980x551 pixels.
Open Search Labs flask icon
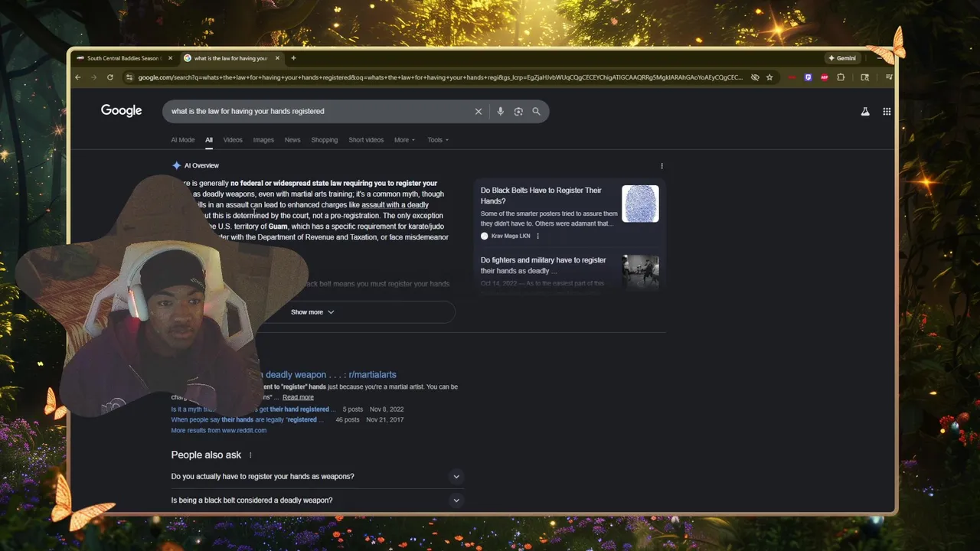point(865,112)
